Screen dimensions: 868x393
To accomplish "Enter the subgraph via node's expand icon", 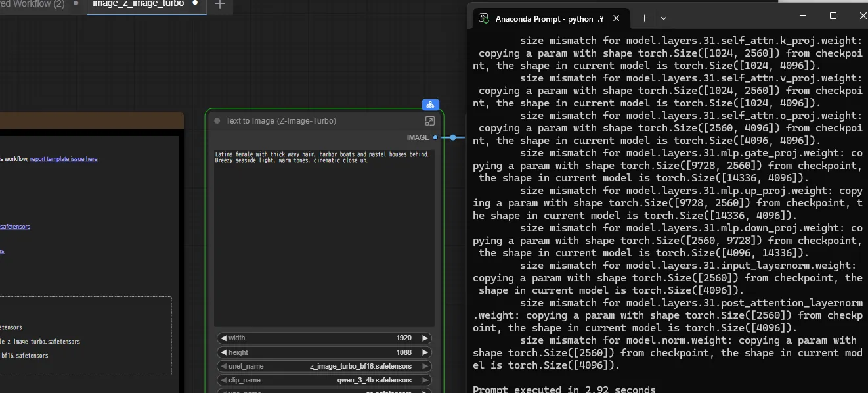I will pos(430,121).
